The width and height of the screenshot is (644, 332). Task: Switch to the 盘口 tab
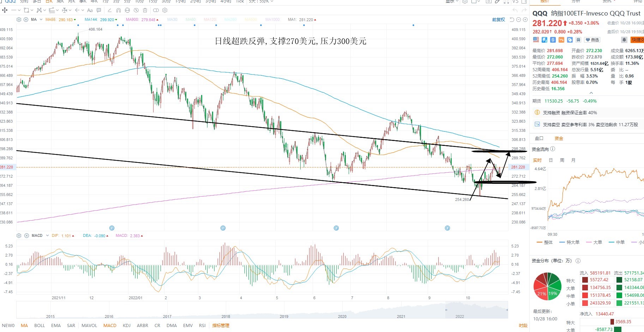pyautogui.click(x=539, y=139)
